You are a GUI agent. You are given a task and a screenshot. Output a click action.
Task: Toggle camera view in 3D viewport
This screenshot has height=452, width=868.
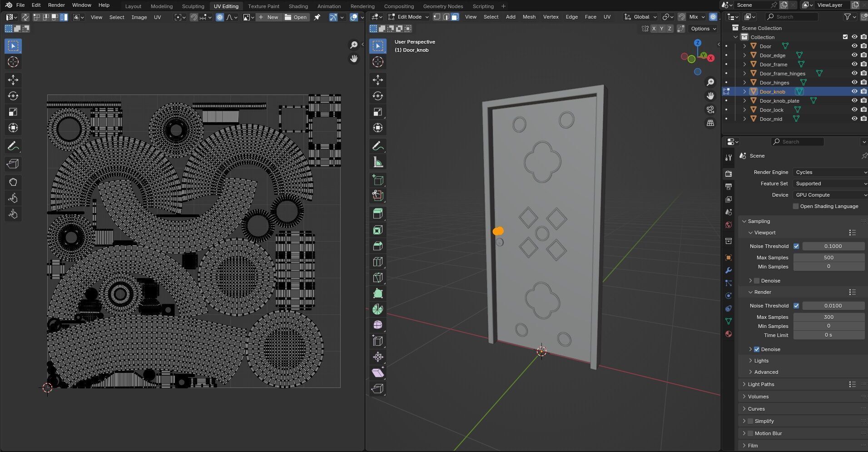(710, 109)
